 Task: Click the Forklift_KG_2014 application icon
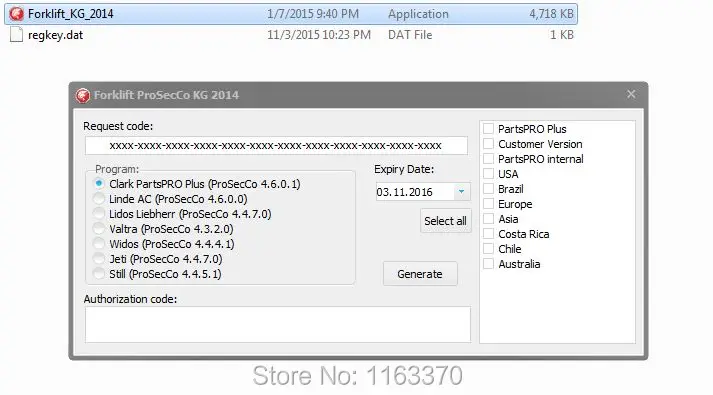[x=16, y=14]
